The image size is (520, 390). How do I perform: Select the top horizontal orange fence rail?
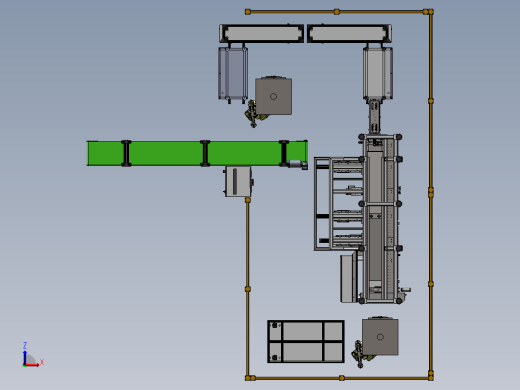(x=339, y=12)
